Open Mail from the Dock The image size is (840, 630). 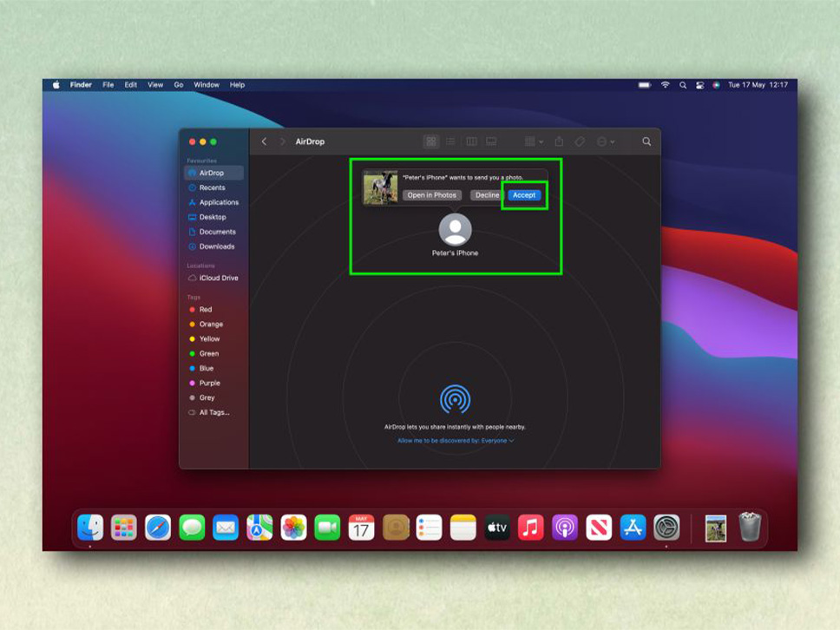pos(226,528)
